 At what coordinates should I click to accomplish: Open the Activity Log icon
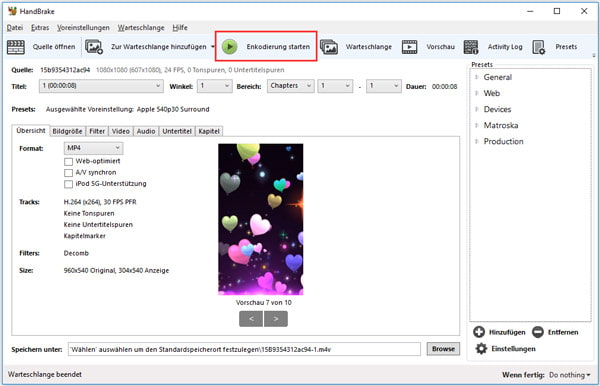(471, 47)
